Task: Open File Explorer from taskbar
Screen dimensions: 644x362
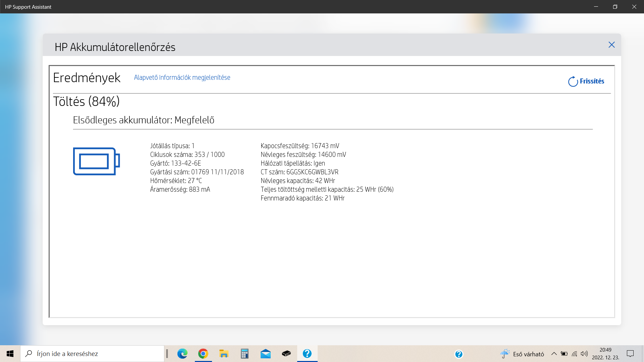Action: 224,354
